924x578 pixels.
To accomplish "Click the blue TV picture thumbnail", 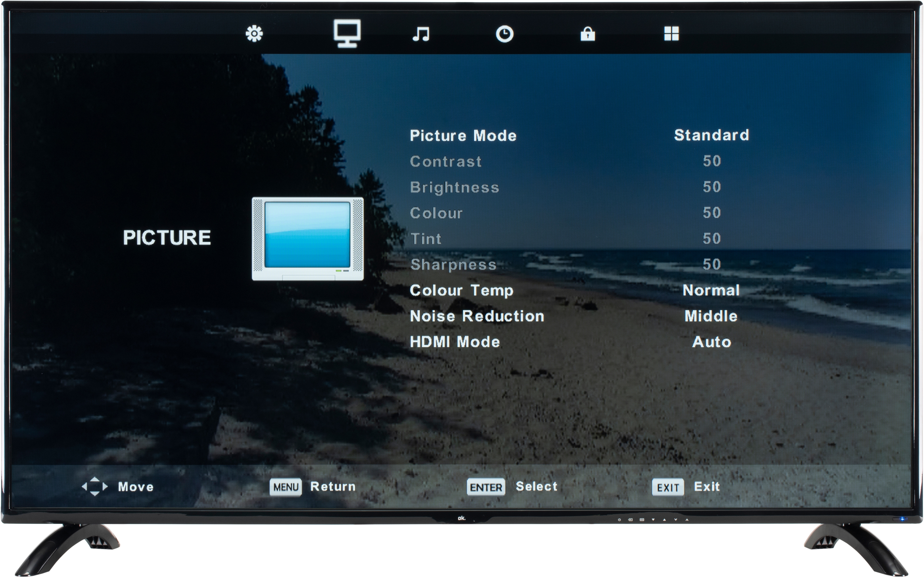I will click(308, 239).
